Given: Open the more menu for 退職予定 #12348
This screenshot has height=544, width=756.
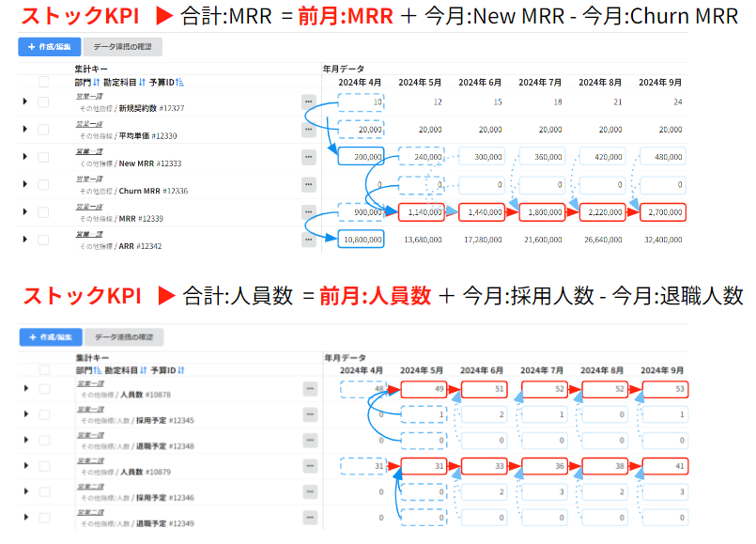Looking at the screenshot, I should [310, 441].
